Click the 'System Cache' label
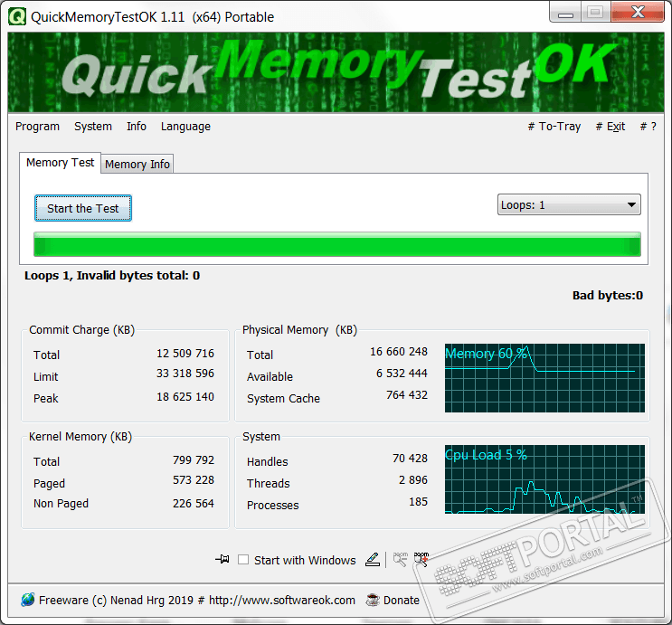 [x=283, y=399]
